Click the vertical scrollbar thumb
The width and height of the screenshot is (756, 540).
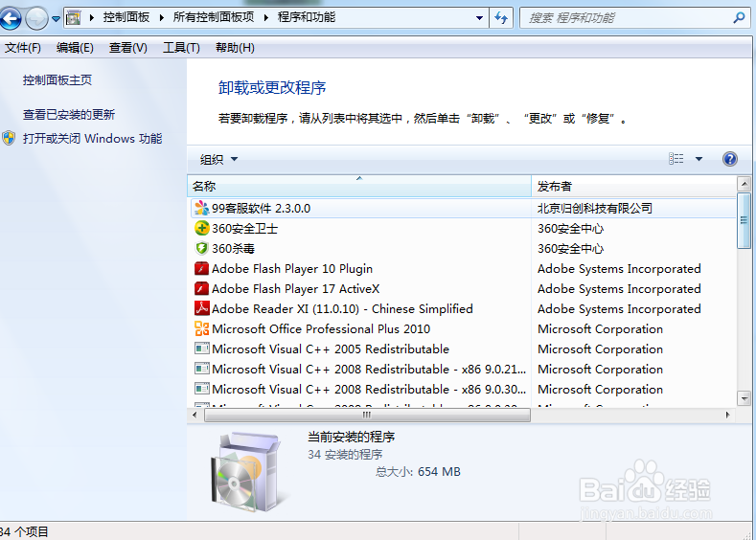click(745, 220)
